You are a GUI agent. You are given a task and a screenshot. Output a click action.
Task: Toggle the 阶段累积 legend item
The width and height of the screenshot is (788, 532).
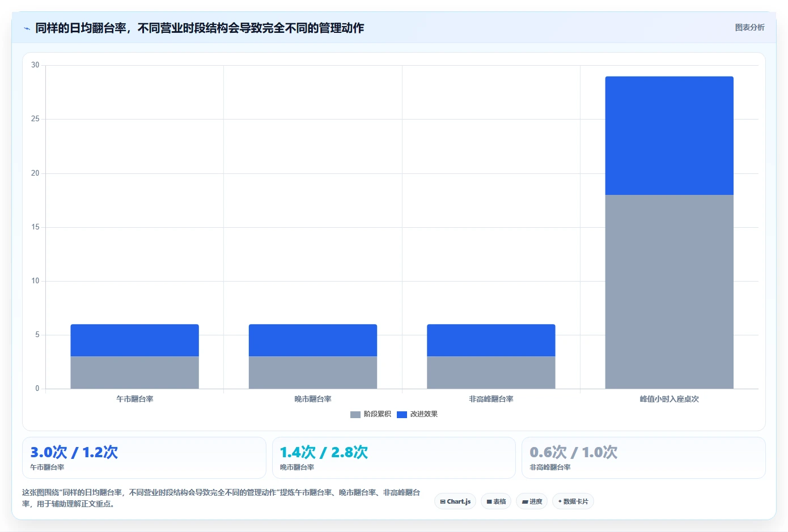tap(371, 414)
